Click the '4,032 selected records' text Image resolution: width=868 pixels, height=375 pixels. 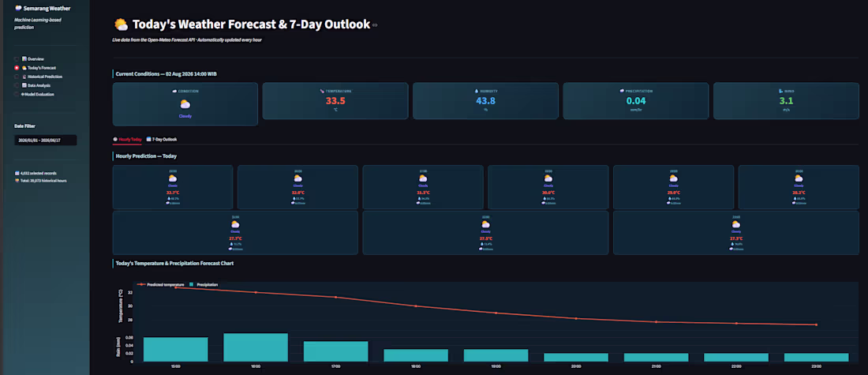click(39, 174)
